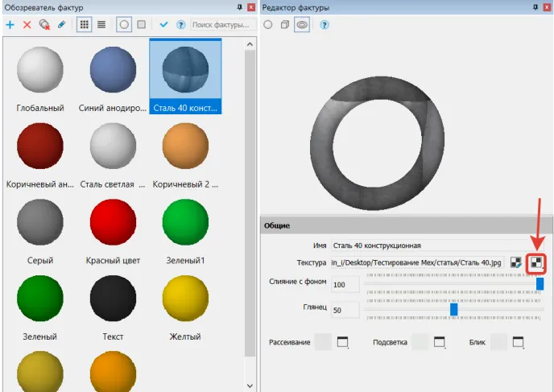Select sphere preview shape in browser toolbar
This screenshot has width=554, height=392.
click(125, 25)
